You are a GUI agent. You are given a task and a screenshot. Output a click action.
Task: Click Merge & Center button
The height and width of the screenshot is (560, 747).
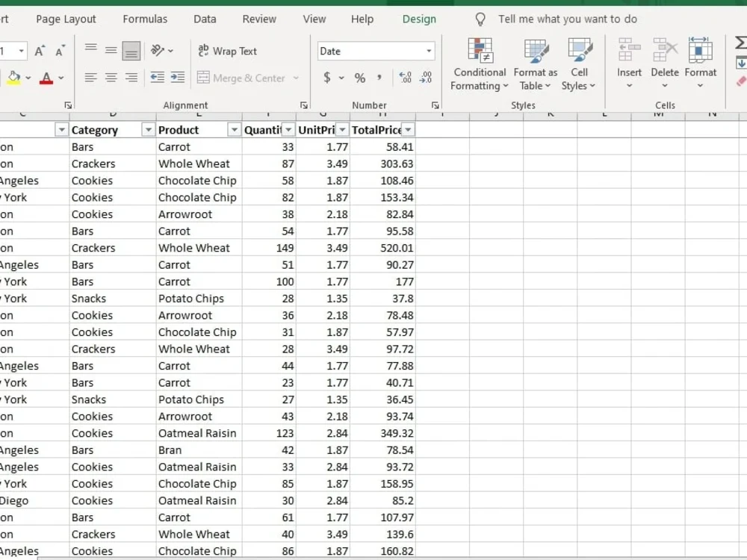pyautogui.click(x=241, y=78)
